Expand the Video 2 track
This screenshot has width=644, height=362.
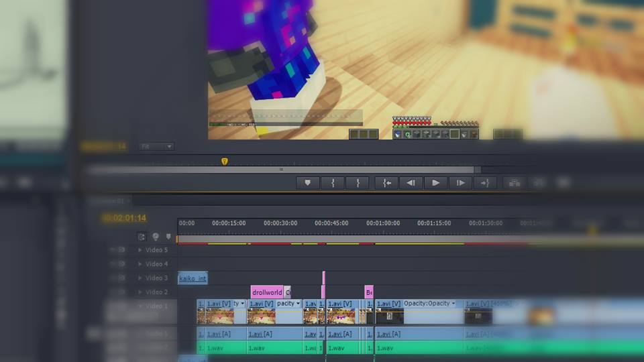140,292
